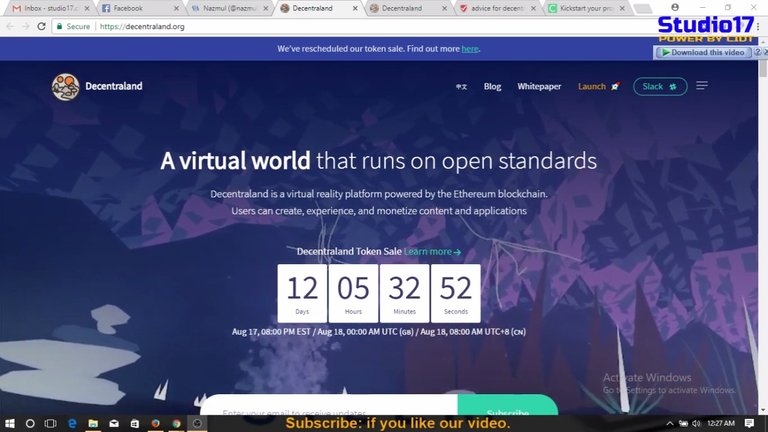Open the Blog link in header
The height and width of the screenshot is (432, 768).
492,86
